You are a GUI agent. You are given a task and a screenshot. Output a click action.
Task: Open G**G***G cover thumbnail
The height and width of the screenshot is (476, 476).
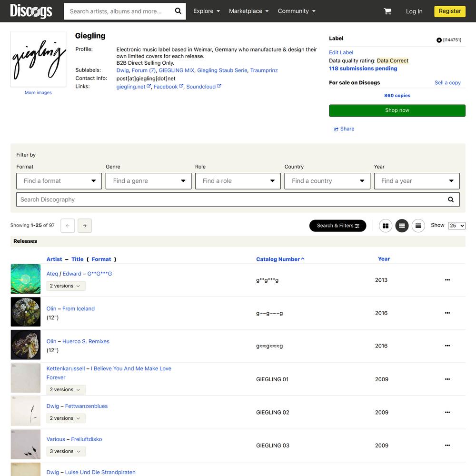(x=26, y=278)
